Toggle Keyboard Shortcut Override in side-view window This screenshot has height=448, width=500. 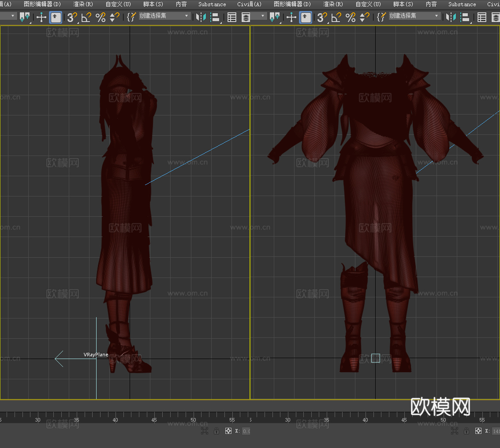56,17
